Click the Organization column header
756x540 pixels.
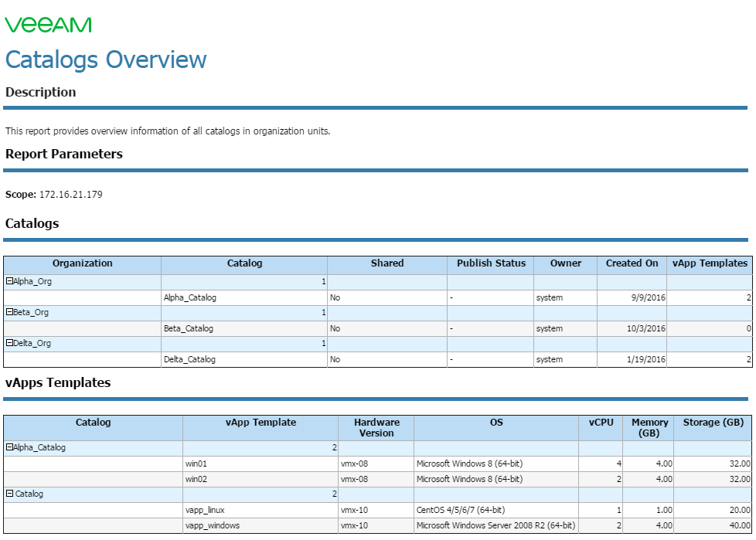[x=83, y=263]
